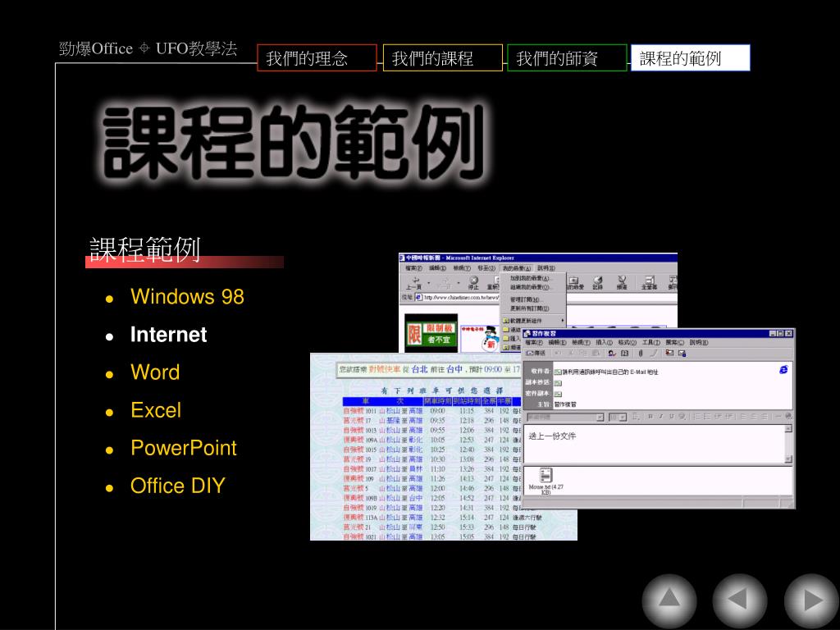Click the snowman 新 banner image
Viewport: 840px width, 630px height.
(480, 340)
